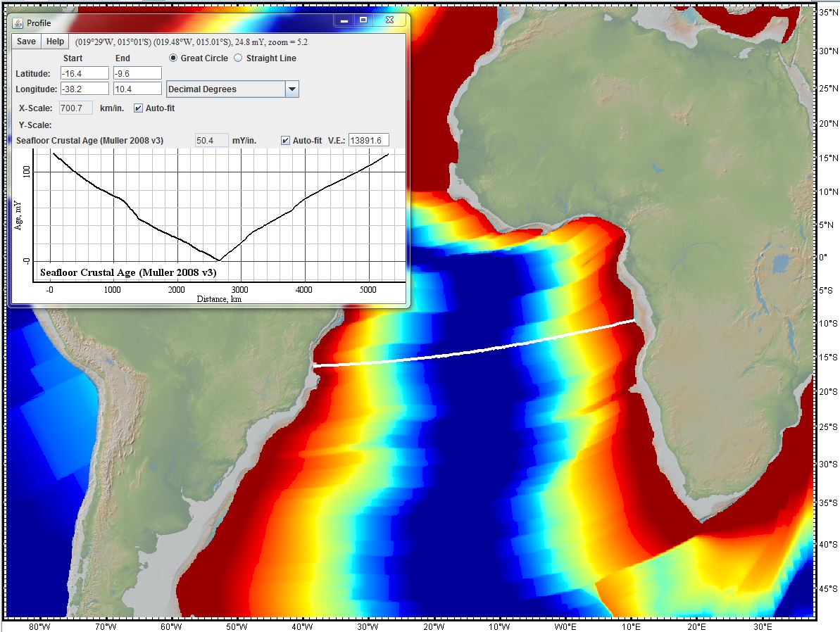Image resolution: width=840 pixels, height=632 pixels.
Task: Click the white profile line on the map
Action: (475, 352)
